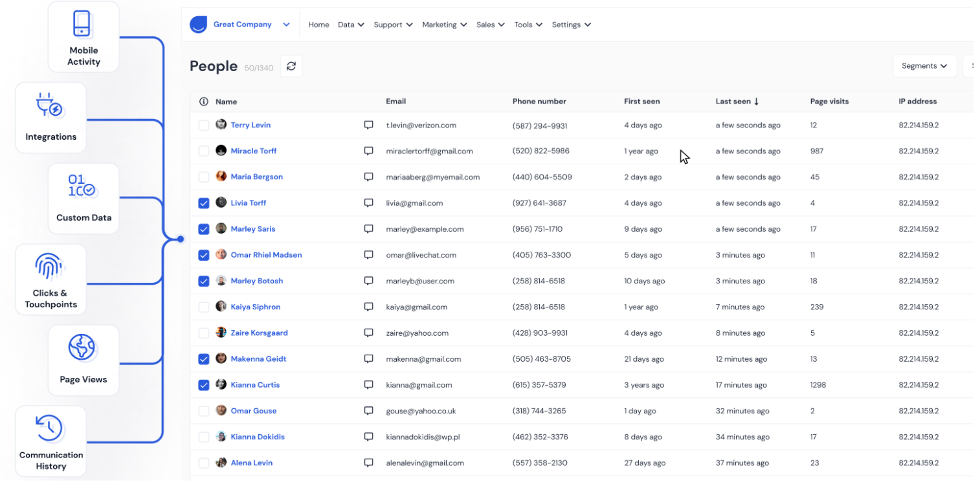980x484 pixels.
Task: Expand the Great Company account dropdown
Action: [286, 25]
